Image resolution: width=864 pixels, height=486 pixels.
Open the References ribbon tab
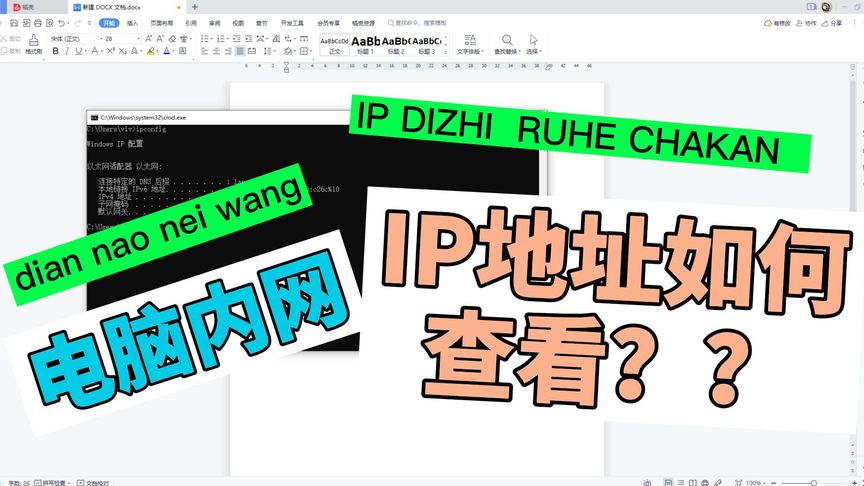pos(191,23)
